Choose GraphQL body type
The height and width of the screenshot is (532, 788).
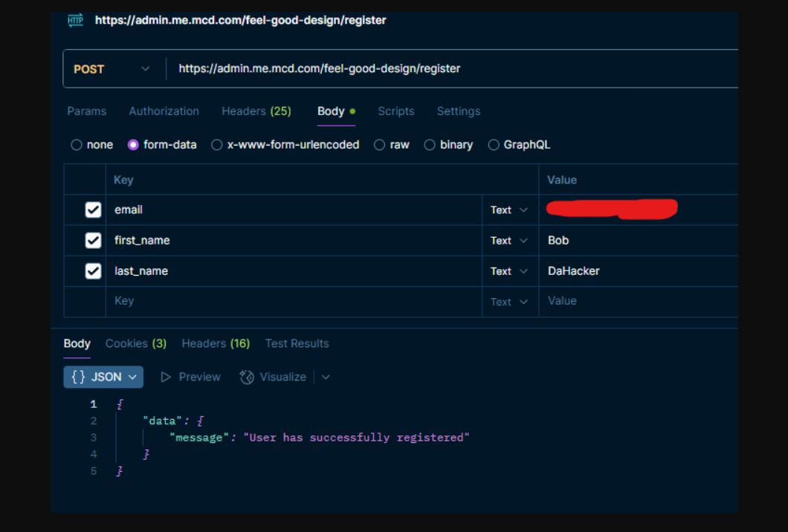[494, 145]
